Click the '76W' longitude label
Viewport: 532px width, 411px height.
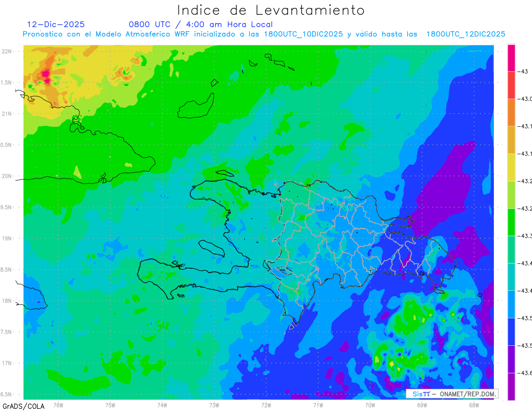[x=58, y=405]
